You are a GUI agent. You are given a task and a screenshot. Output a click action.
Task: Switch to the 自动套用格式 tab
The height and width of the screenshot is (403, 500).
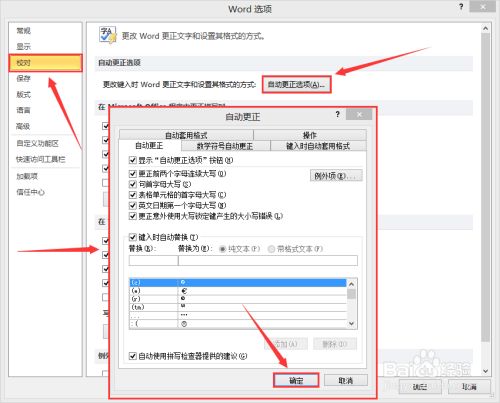point(186,135)
